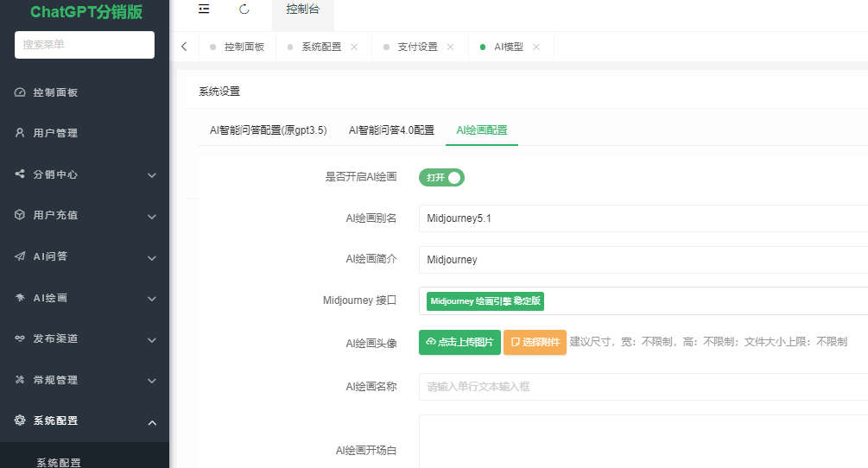
Task: Expand 发布渠道 menu chevron
Action: click(x=152, y=340)
